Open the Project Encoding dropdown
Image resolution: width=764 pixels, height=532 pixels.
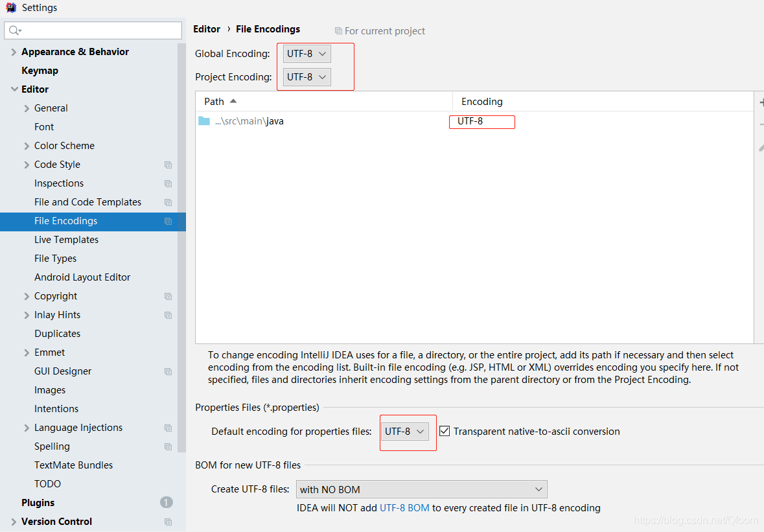tap(307, 77)
